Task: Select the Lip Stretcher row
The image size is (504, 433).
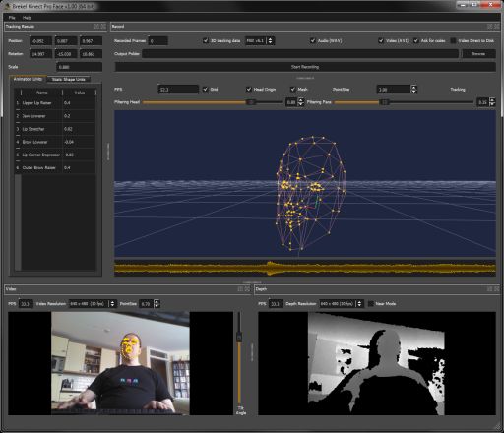Action: pyautogui.click(x=55, y=129)
